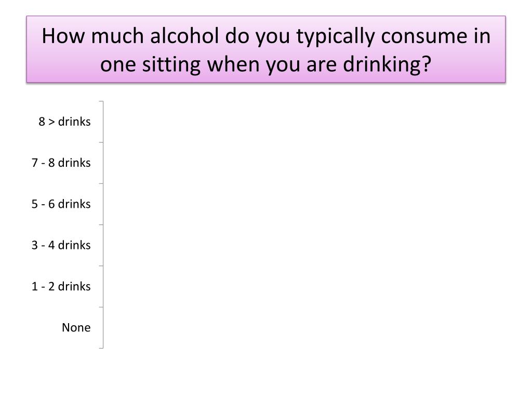Select the tick mark above "8 > drinks"
The image size is (532, 399).
101,101
